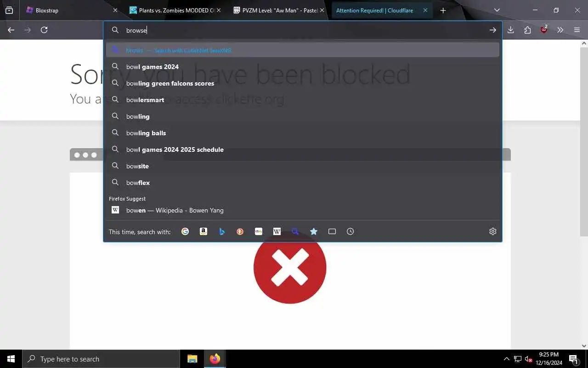This screenshot has height=368, width=588.
Task: Search with the purple magnifier engine icon
Action: (x=295, y=231)
